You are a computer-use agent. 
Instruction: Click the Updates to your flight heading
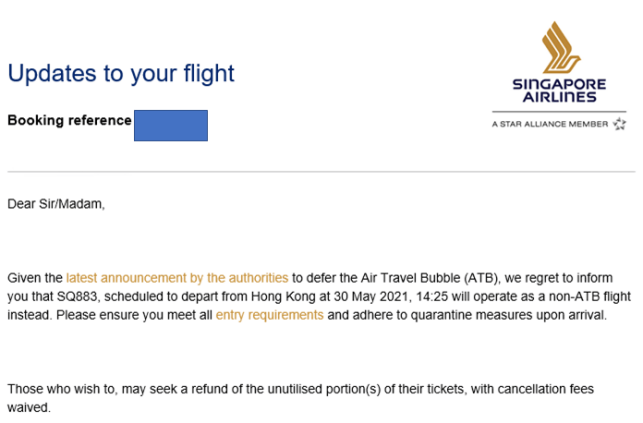121,74
